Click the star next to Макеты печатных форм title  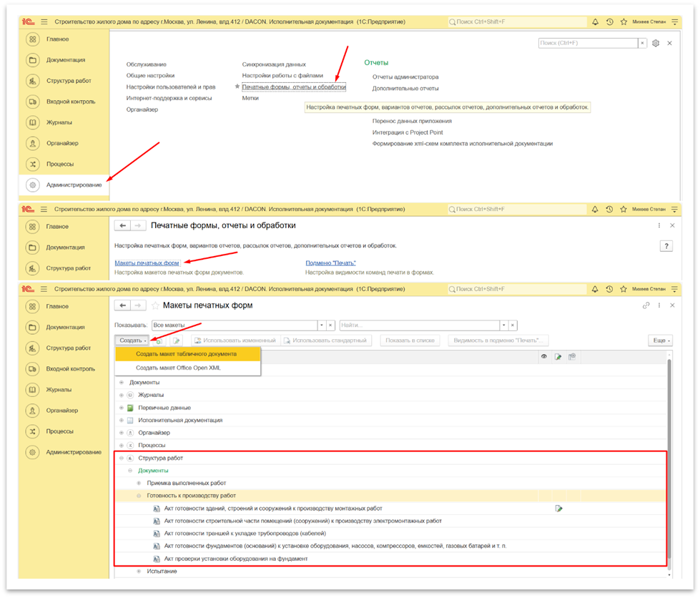tap(156, 305)
